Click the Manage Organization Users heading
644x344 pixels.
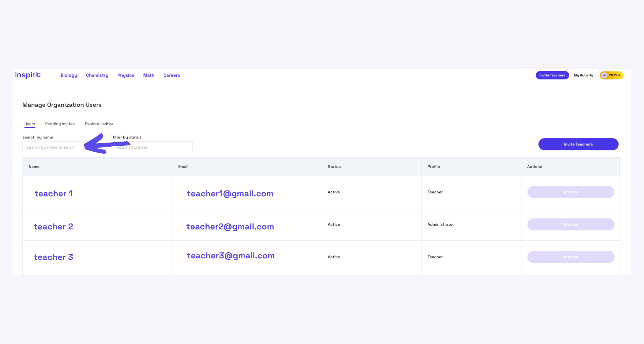pos(62,105)
